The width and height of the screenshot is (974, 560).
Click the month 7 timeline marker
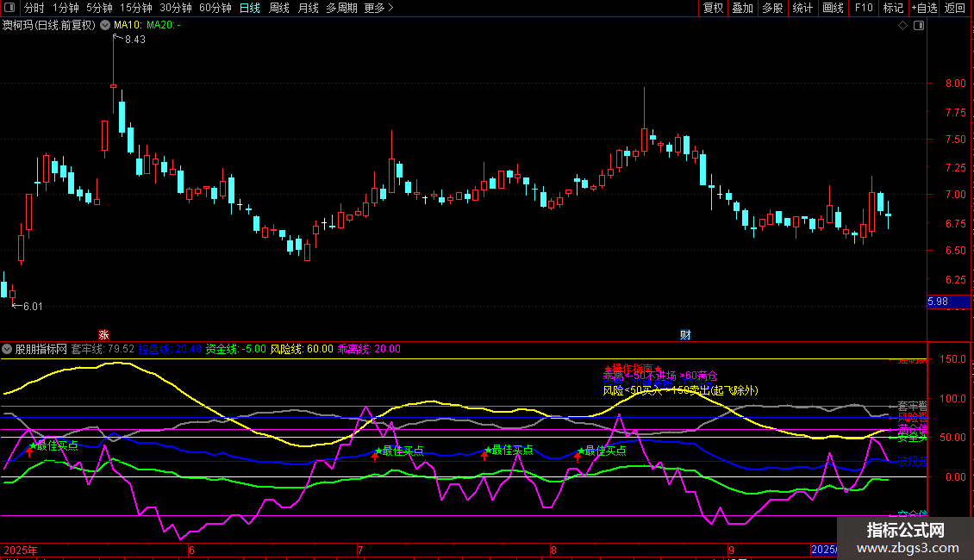(x=361, y=549)
